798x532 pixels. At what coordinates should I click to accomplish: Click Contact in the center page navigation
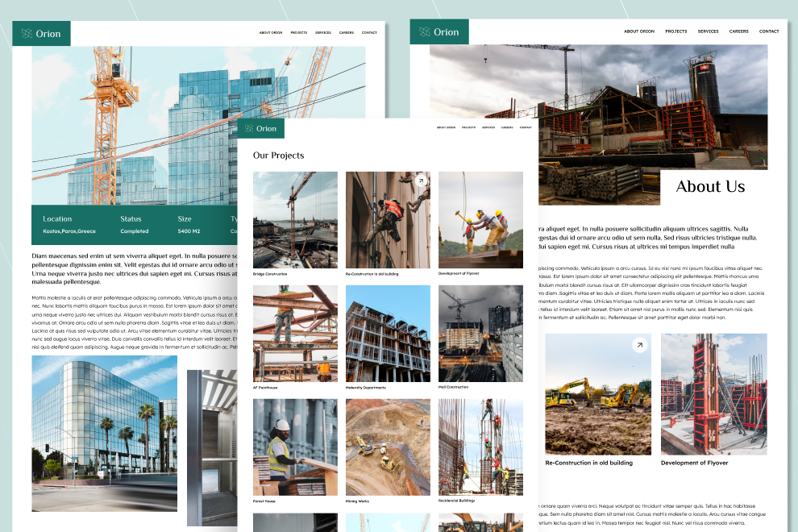(526, 127)
